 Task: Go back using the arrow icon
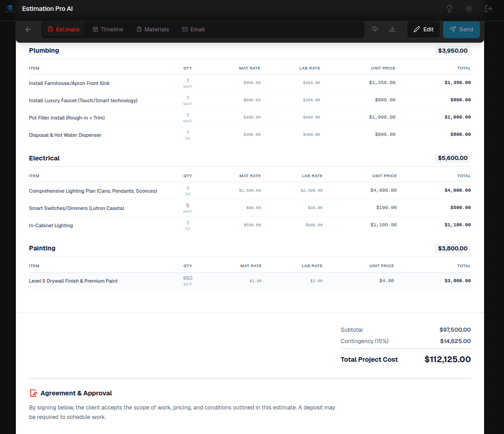click(x=28, y=29)
